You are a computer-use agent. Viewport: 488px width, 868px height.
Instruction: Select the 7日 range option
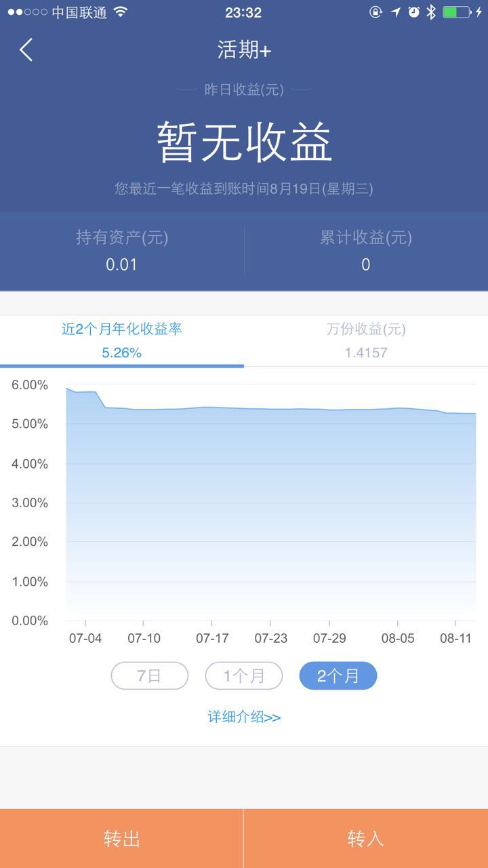click(149, 675)
